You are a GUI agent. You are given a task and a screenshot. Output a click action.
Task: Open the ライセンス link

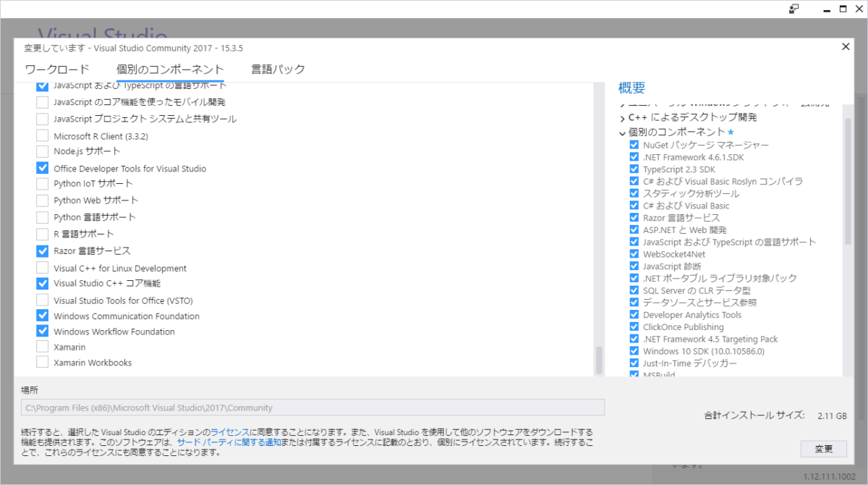(x=230, y=431)
